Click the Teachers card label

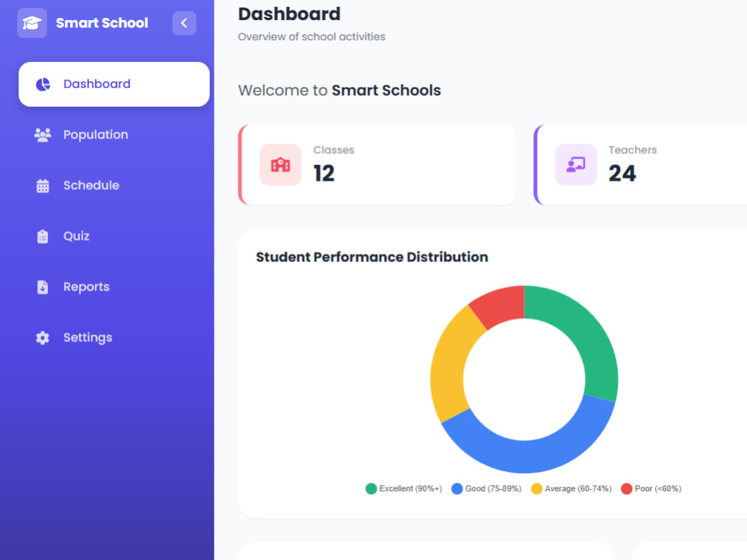(632, 150)
